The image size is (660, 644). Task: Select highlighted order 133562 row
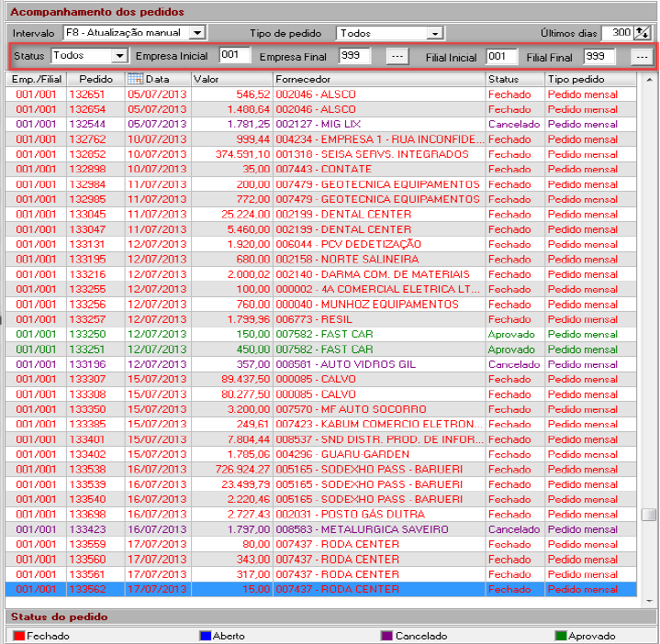pos(320,589)
